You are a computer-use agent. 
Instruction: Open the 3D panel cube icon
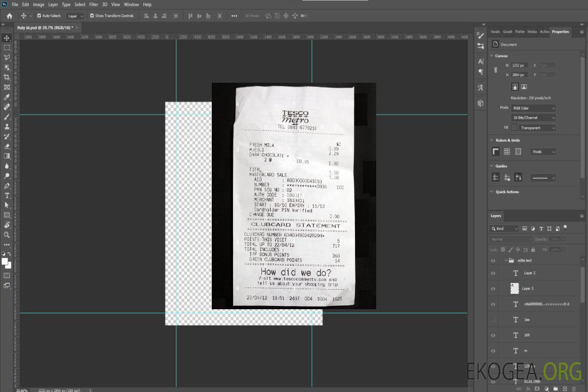point(480,103)
